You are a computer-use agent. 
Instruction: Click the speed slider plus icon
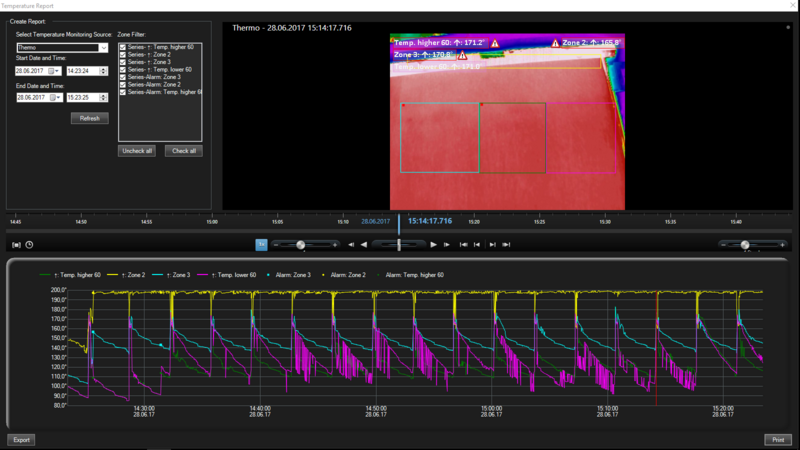tap(335, 245)
